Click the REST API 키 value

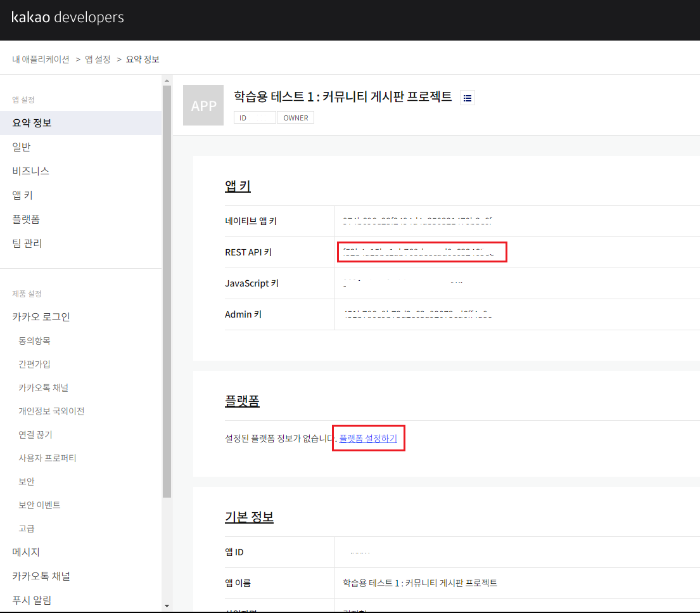pyautogui.click(x=418, y=252)
